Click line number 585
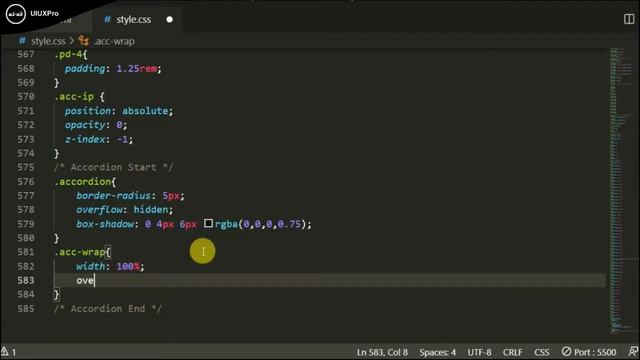The image size is (640, 360). point(26,309)
